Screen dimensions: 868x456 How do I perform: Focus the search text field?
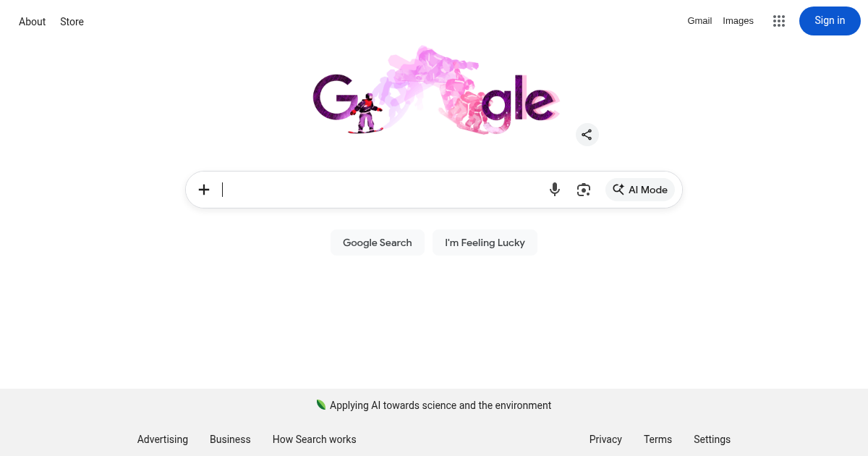(380, 190)
